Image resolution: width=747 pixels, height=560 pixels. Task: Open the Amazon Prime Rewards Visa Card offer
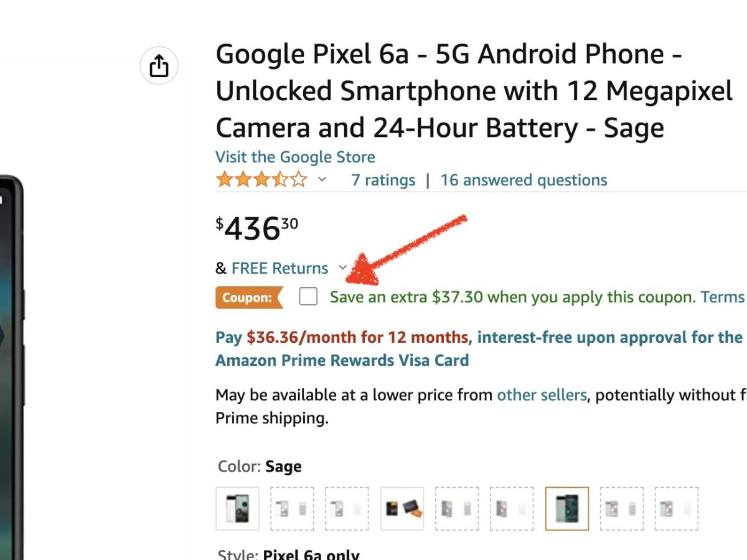342,360
